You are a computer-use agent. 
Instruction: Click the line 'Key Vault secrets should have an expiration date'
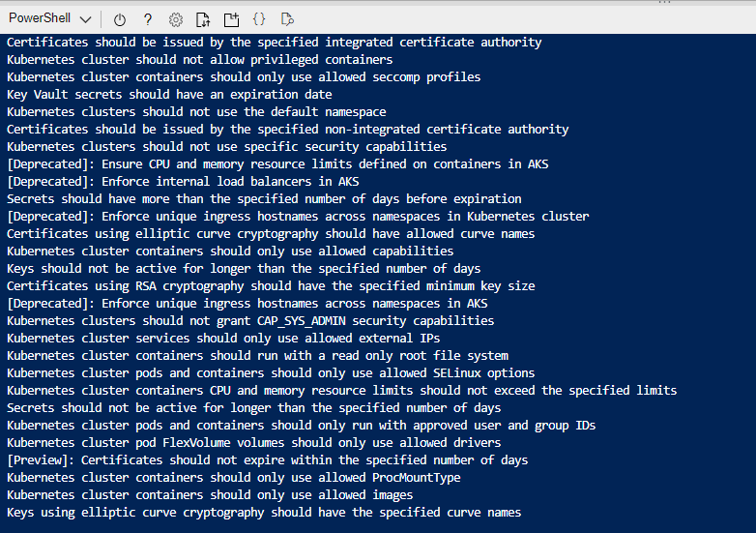click(169, 95)
